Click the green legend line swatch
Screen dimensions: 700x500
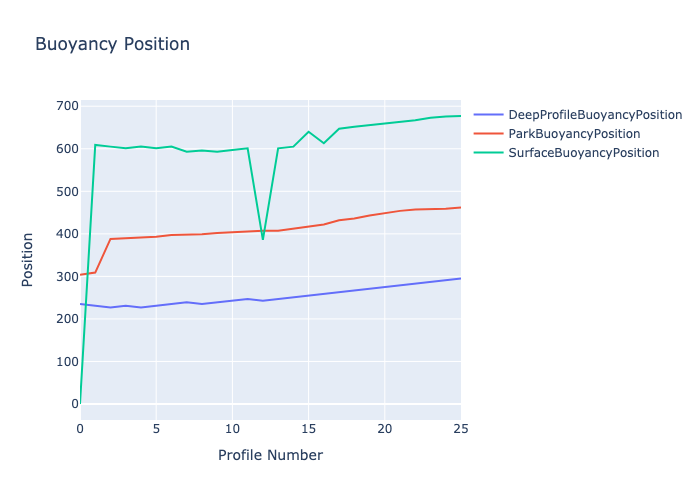click(488, 153)
